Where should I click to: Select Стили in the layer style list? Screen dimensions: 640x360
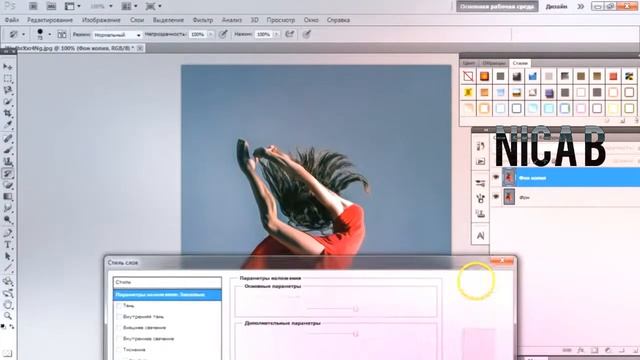[x=167, y=282]
